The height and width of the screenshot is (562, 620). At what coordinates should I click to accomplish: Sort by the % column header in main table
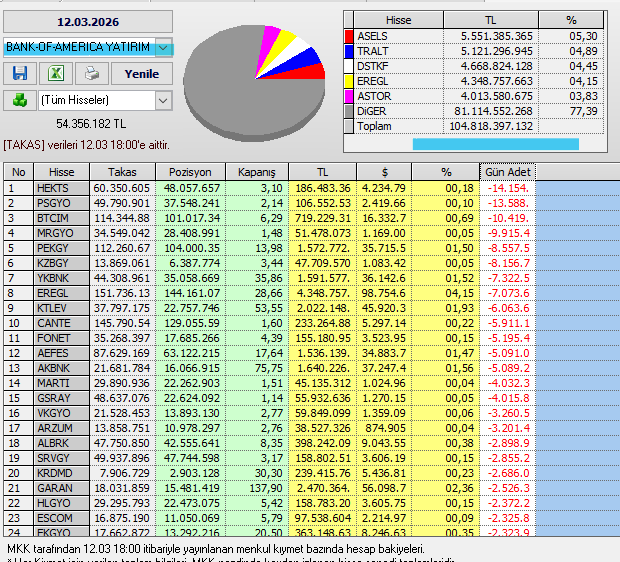[446, 172]
